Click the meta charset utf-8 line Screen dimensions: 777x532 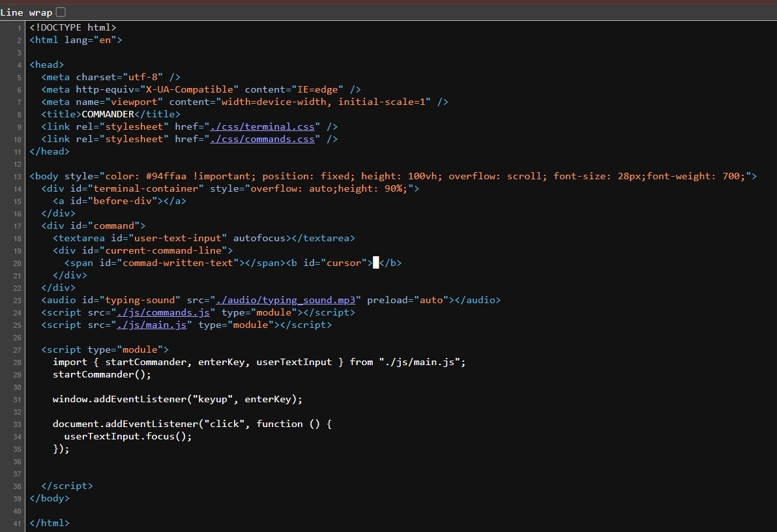tap(111, 77)
